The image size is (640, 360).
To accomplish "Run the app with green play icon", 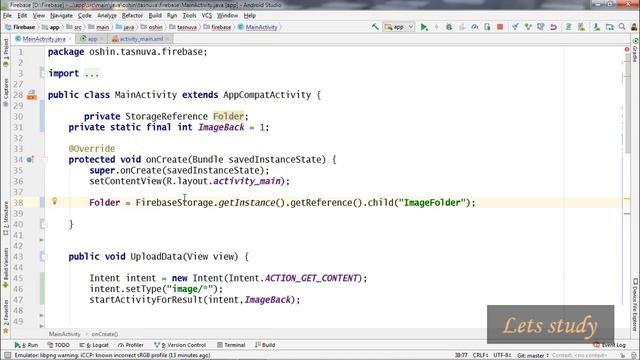I will click(x=424, y=27).
